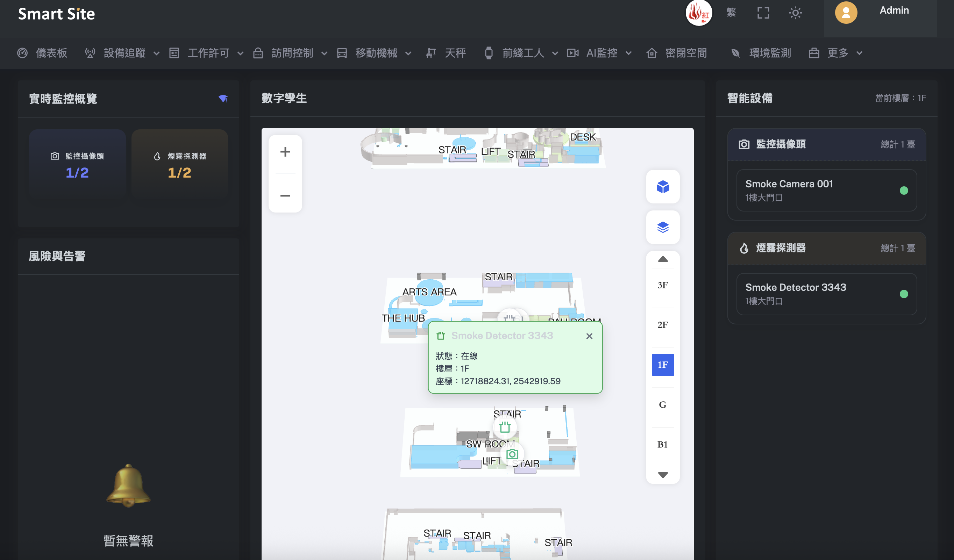
Task: Click the 儀表板 gauge icon
Action: tap(22, 53)
